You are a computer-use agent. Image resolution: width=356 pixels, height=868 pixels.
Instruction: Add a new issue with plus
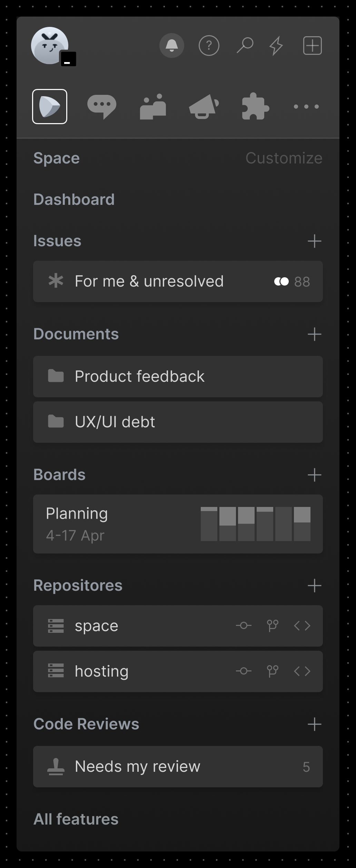tap(314, 241)
